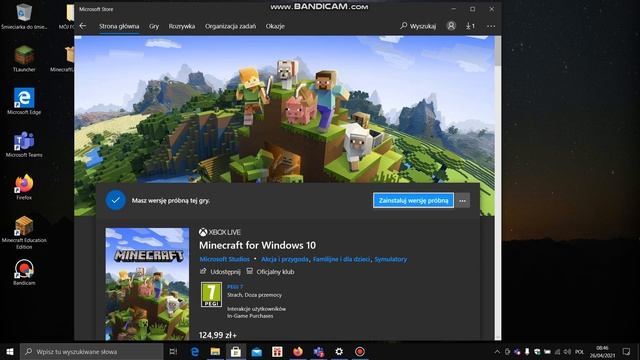Open Mail from the taskbar
This screenshot has height=360, width=640.
pos(256,351)
